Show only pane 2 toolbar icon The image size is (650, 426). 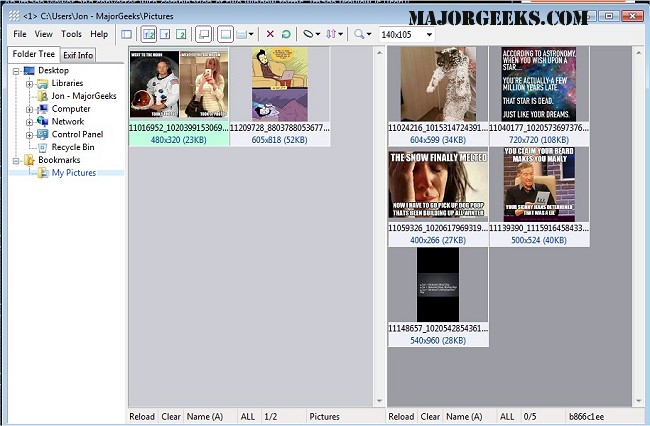click(181, 34)
